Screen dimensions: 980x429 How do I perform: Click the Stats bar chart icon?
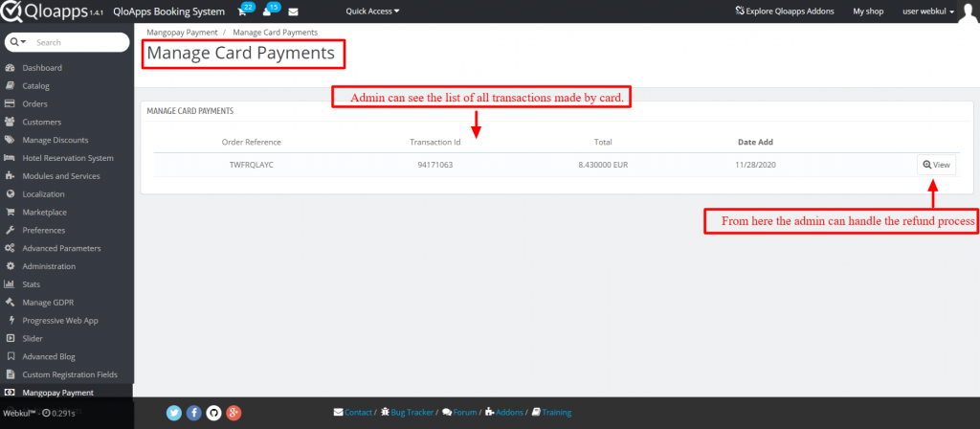tap(10, 284)
